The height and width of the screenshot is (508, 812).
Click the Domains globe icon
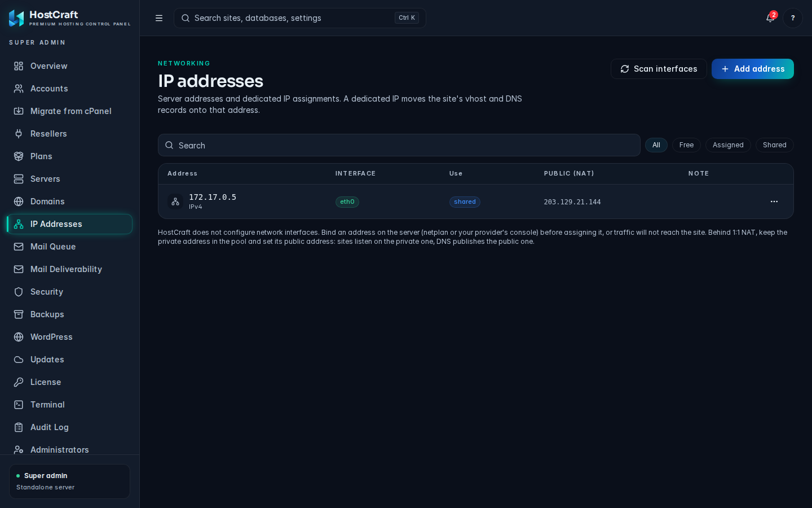19,202
